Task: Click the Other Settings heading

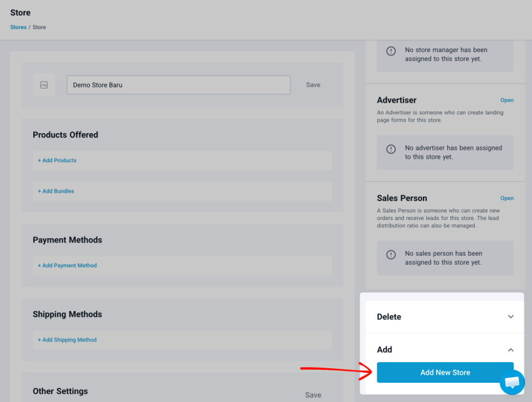Action: (60, 391)
